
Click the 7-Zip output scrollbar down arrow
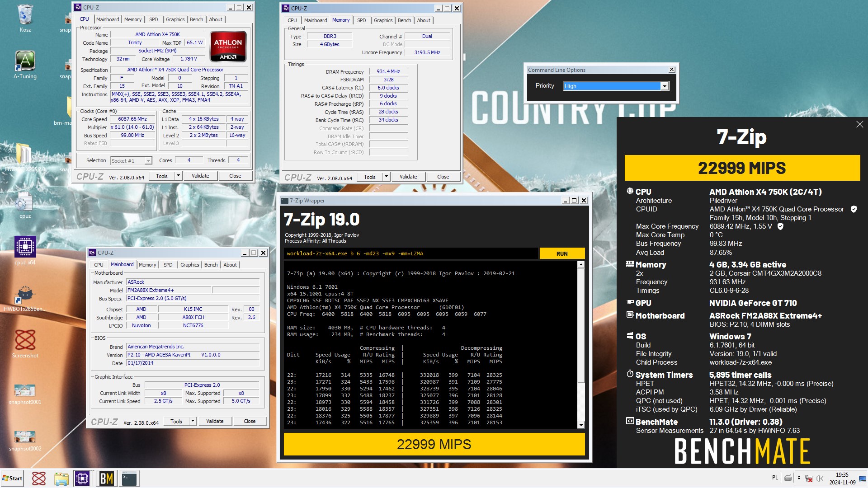pos(581,425)
